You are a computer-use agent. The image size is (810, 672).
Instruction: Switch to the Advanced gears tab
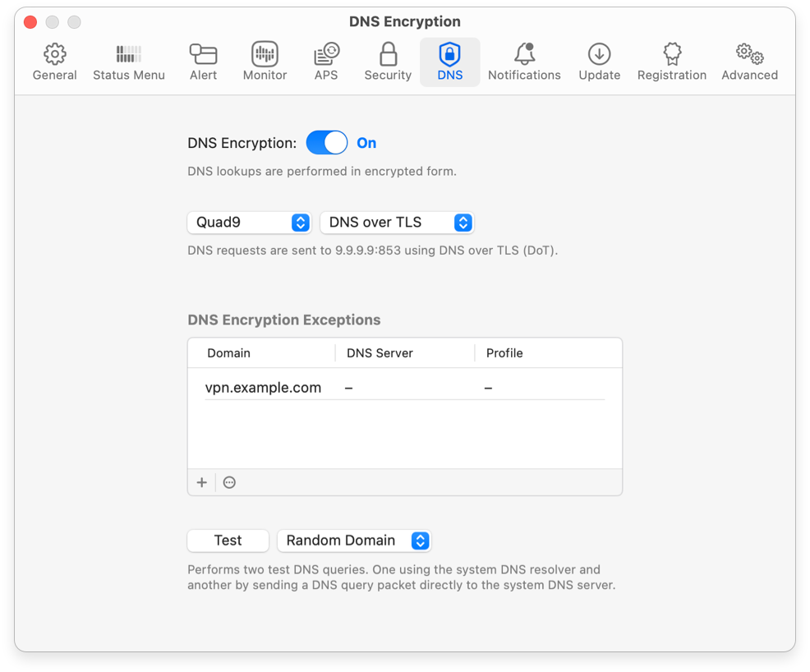point(749,62)
